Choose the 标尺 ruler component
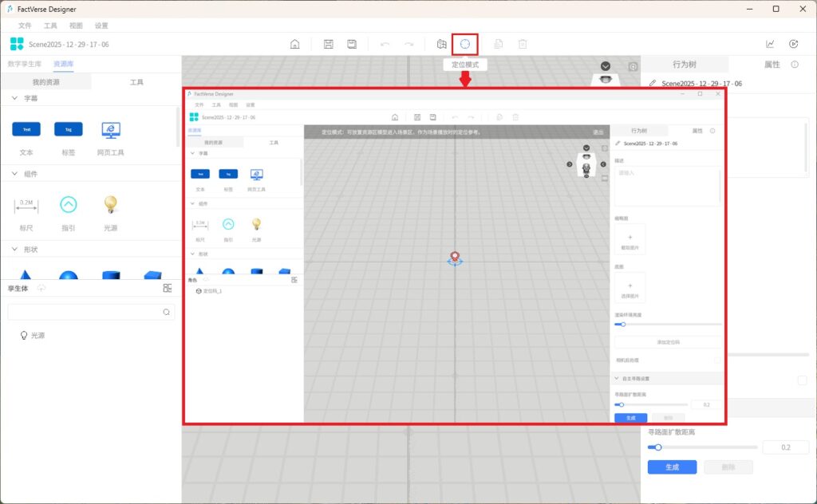 (x=26, y=205)
